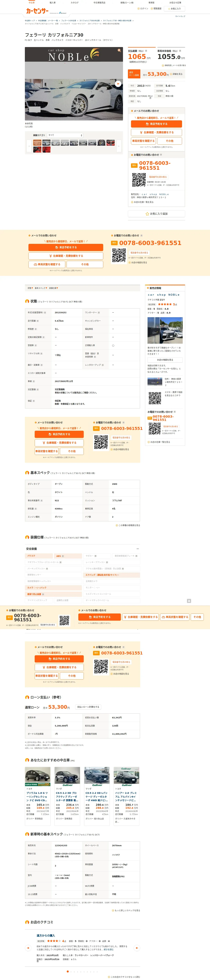This screenshot has height=980, width=210.
Task: Click help icon next to 定期点検記録簿
Action: pyautogui.click(x=44, y=337)
